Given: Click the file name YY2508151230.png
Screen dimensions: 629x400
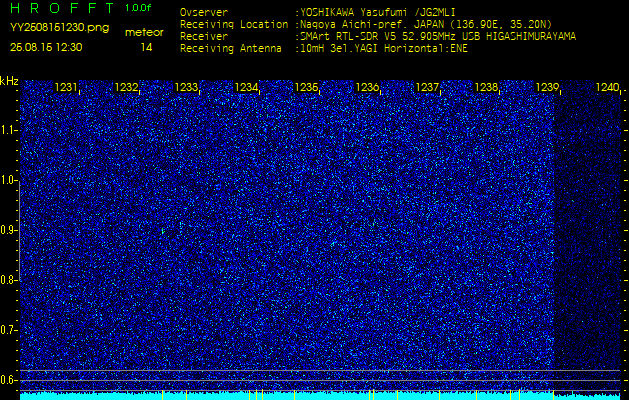Looking at the screenshot, I should (x=59, y=28).
